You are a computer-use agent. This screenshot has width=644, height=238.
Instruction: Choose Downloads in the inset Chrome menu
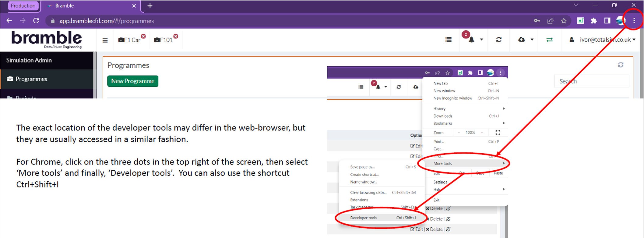coord(465,116)
